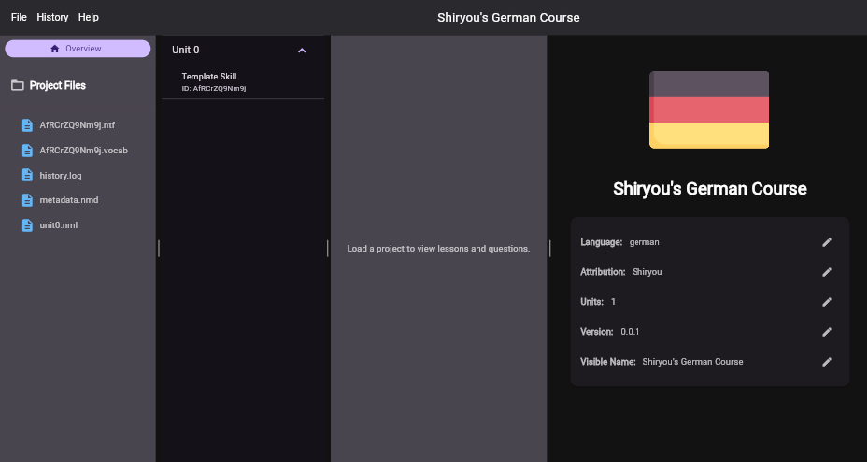
Task: Open AfRCrZQ9Nm9j.ntf file
Action: tap(77, 125)
